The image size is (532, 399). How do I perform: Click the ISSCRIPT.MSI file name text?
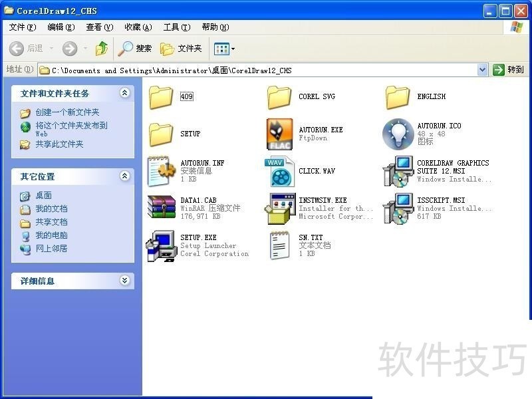441,200
